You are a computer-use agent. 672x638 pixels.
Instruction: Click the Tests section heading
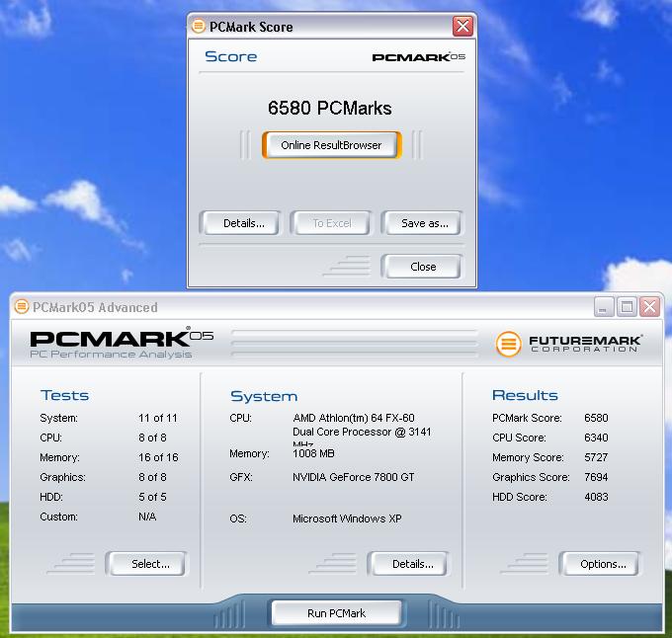64,395
